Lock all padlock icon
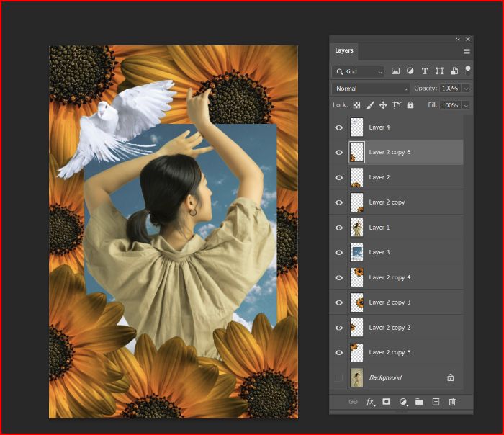Screen dimensions: 504x435 click(410, 105)
